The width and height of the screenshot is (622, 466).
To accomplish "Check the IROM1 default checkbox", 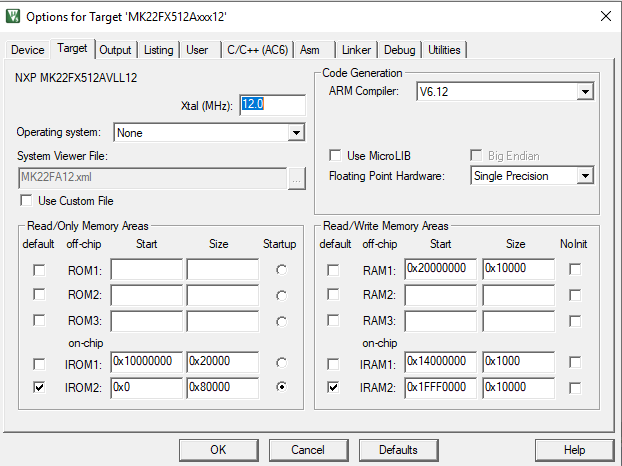I will tap(39, 364).
